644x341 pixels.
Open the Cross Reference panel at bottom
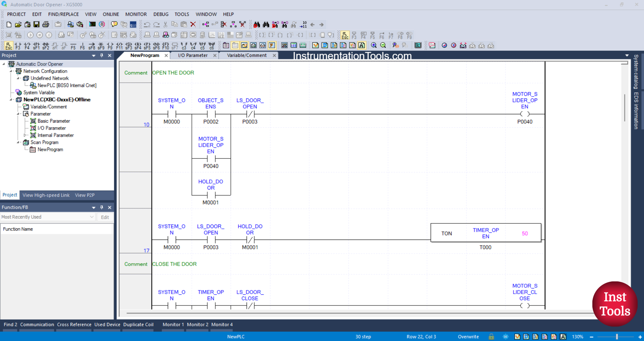74,324
